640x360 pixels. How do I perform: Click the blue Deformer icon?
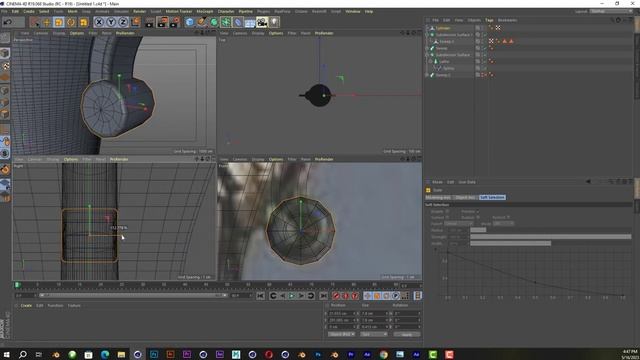click(238, 22)
